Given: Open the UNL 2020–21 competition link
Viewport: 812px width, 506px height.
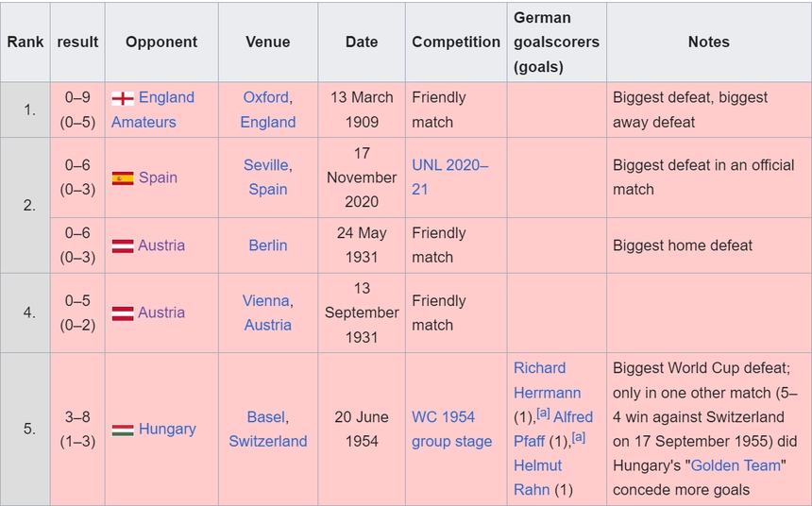Looking at the screenshot, I should pyautogui.click(x=449, y=165).
